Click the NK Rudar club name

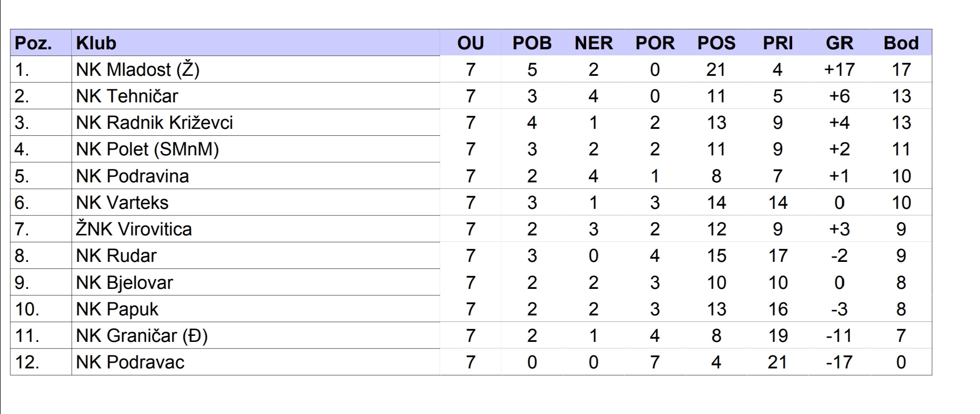click(x=116, y=256)
